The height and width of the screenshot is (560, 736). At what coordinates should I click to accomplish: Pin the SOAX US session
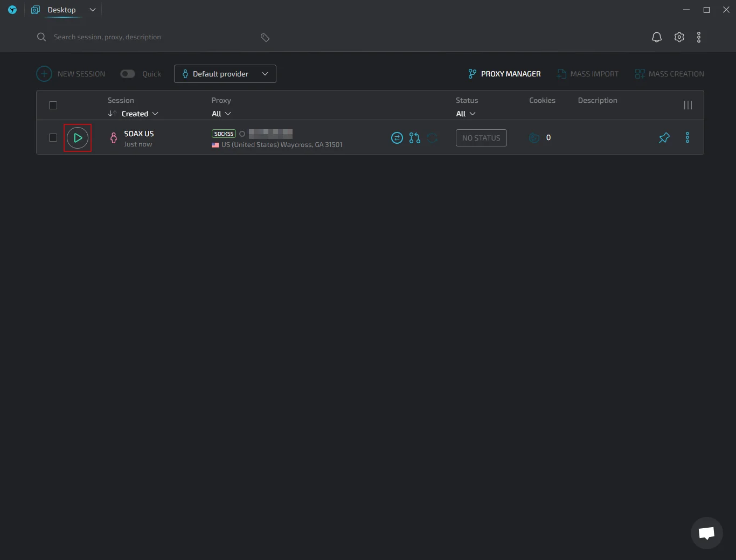(x=664, y=138)
